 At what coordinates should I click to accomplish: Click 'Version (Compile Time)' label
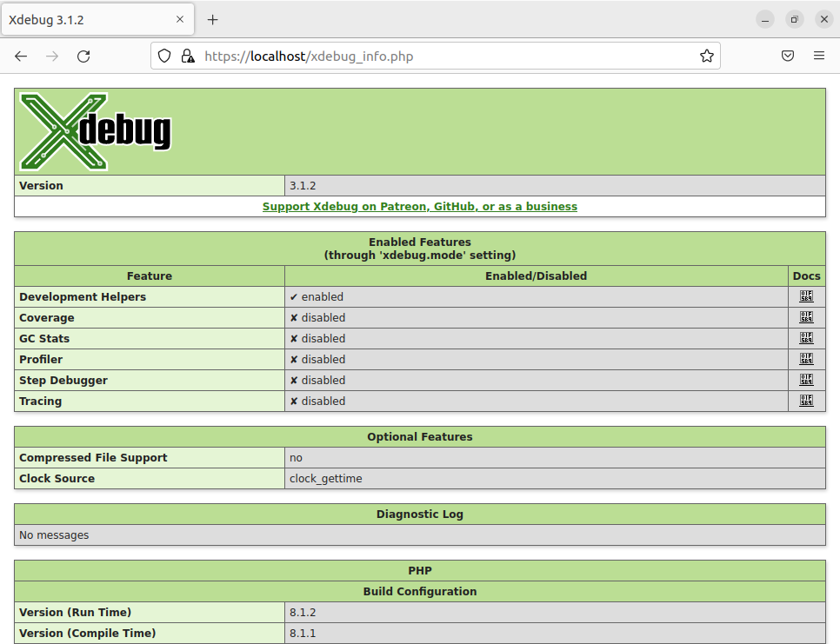[x=87, y=634]
